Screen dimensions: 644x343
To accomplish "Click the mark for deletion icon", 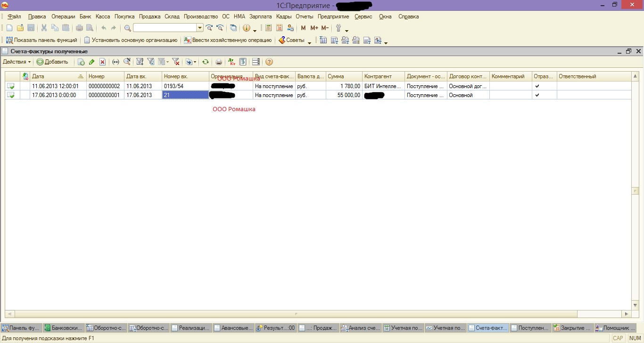I will tap(102, 62).
